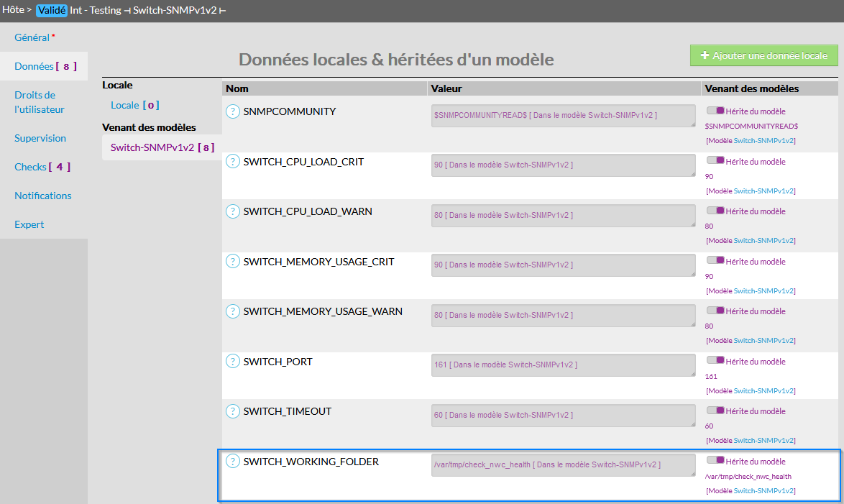Open the Switch-SNMPv1v2 model link in SNMPCOMMUNITY row
Screen dimensions: 844x504
(x=764, y=141)
